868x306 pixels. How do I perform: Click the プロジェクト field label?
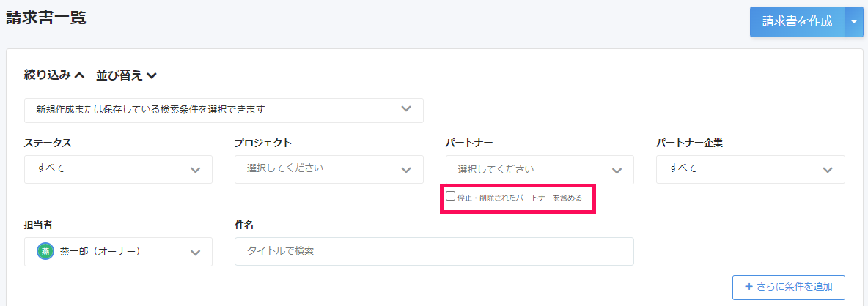click(x=263, y=143)
